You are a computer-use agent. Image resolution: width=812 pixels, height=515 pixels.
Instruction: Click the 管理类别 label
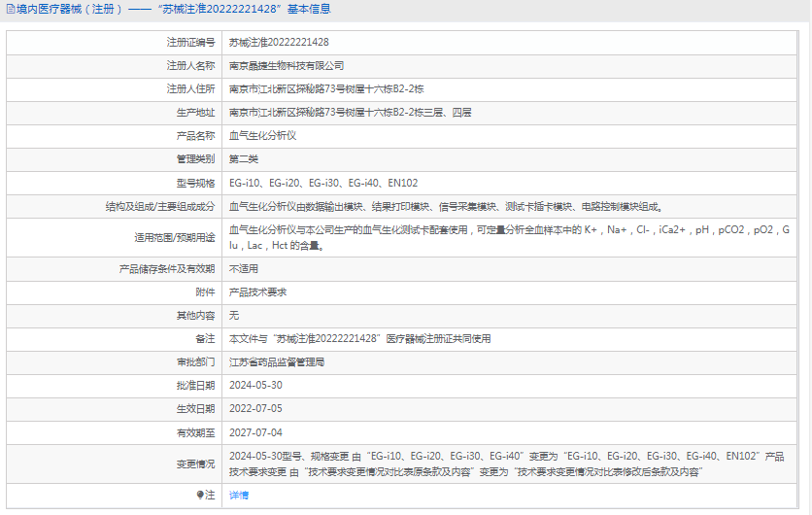[x=196, y=159]
